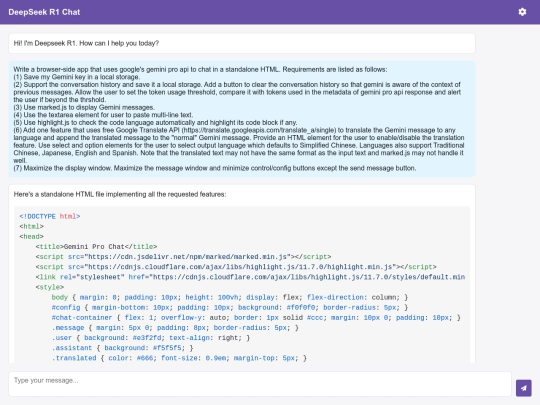Click the 'body { margin: 0; ...' CSS line
Viewport: 540px width, 405px height.
230,297
